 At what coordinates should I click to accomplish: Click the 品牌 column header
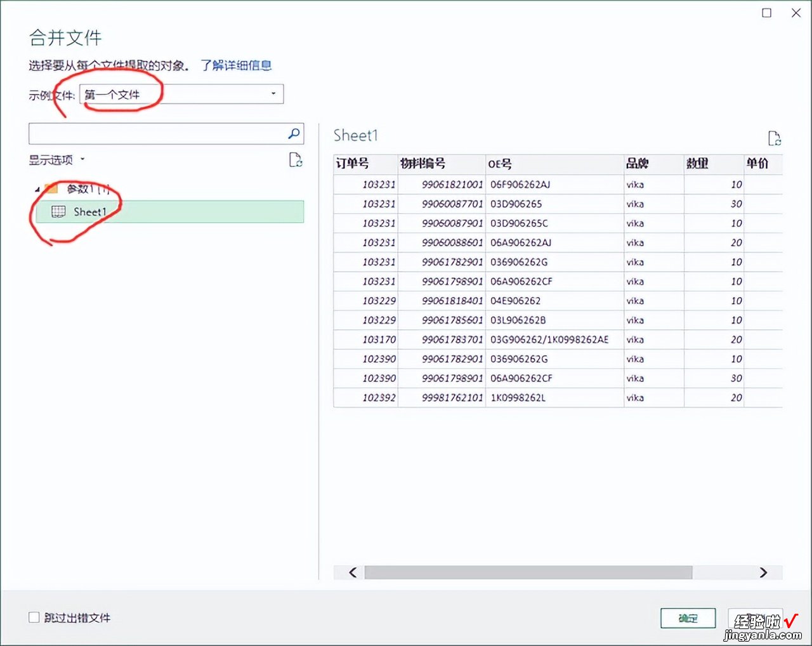click(x=654, y=164)
